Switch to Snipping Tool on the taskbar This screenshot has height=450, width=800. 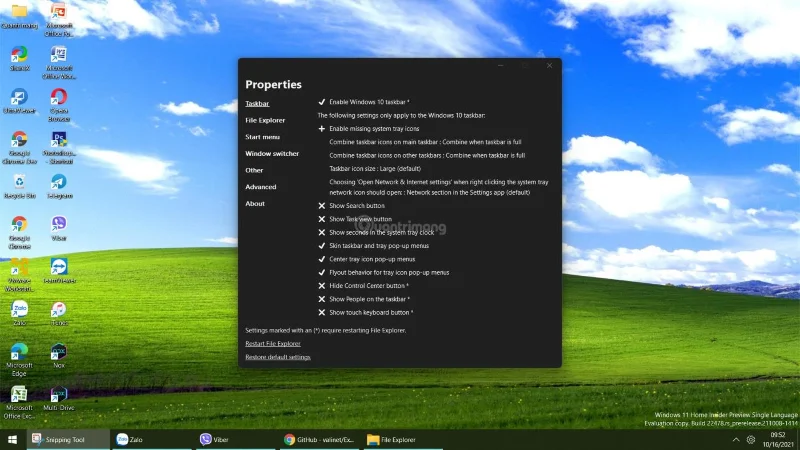click(x=68, y=439)
